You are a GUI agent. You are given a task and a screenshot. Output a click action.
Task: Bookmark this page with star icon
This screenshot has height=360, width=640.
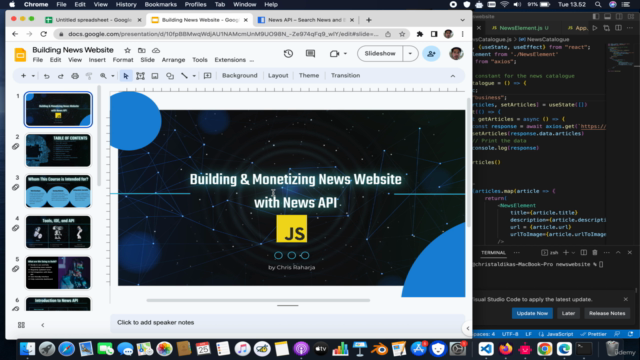[x=402, y=34]
